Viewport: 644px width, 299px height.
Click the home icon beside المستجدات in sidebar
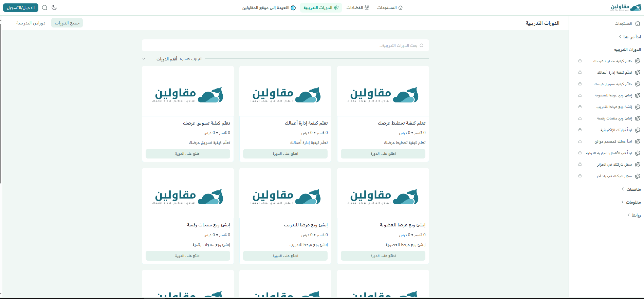pos(638,24)
